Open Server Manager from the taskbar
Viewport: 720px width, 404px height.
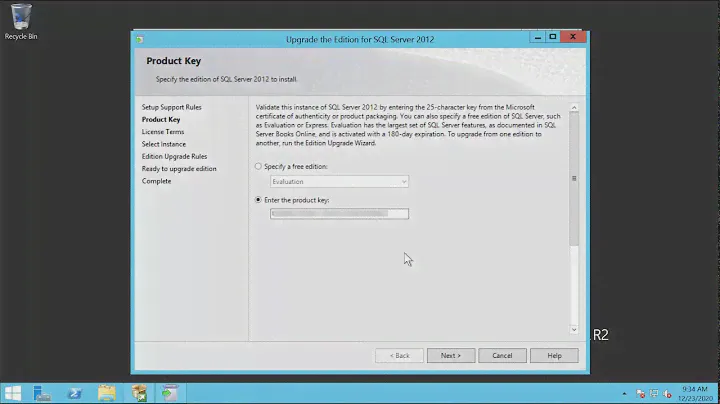(44, 392)
